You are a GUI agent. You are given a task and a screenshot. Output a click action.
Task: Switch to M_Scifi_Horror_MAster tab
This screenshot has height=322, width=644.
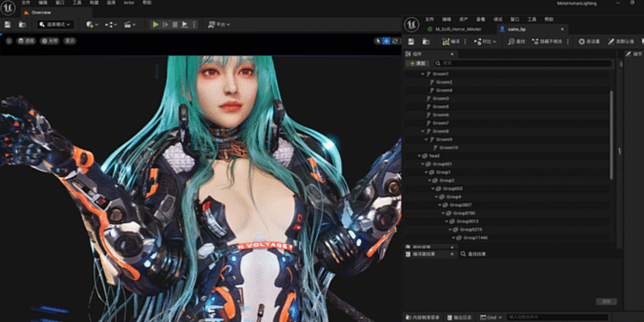[x=457, y=29]
